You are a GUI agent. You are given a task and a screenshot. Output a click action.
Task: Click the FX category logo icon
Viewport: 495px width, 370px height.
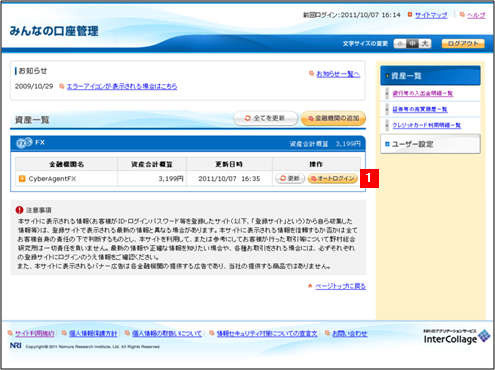pos(24,143)
